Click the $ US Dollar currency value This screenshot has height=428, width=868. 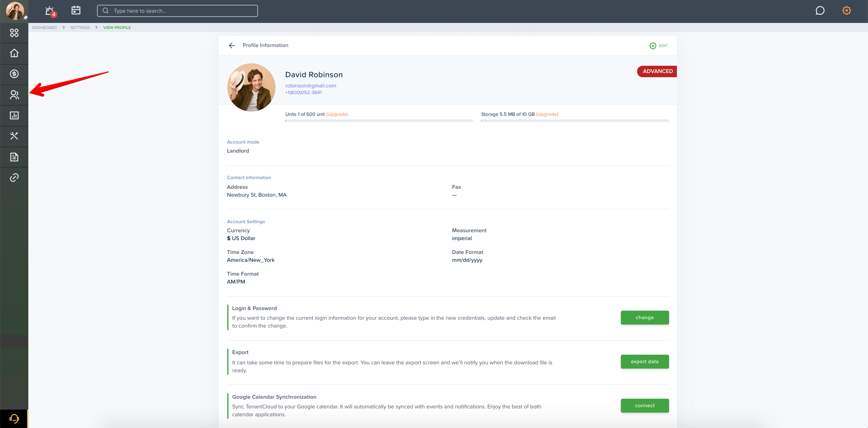pyautogui.click(x=241, y=238)
